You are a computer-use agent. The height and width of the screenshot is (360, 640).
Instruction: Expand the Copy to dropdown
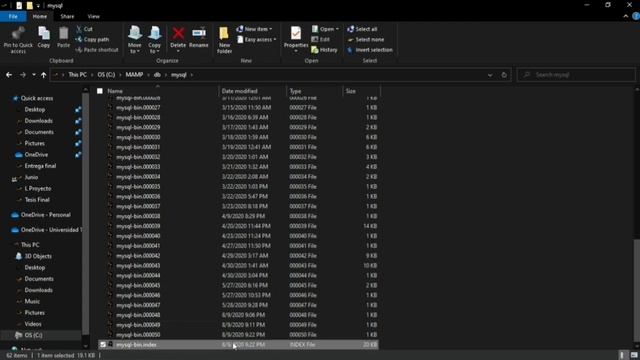(154, 48)
